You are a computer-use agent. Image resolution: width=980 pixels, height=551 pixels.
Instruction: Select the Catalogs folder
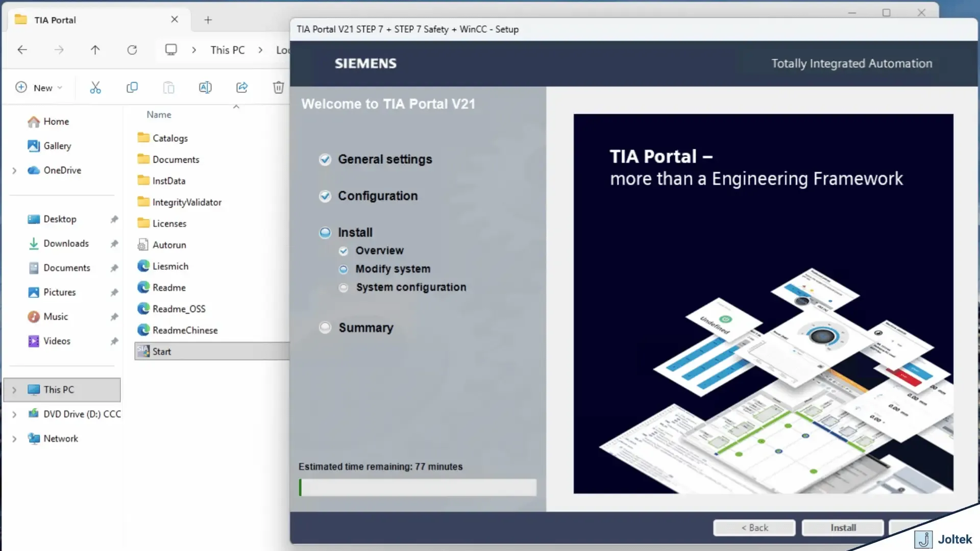click(162, 138)
